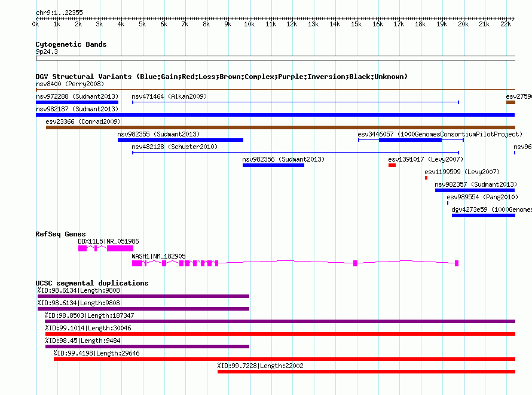Select the esv1391017 (Levy2007) red loss bar
Image resolution: width=532 pixels, height=395 pixels.
[x=392, y=165]
